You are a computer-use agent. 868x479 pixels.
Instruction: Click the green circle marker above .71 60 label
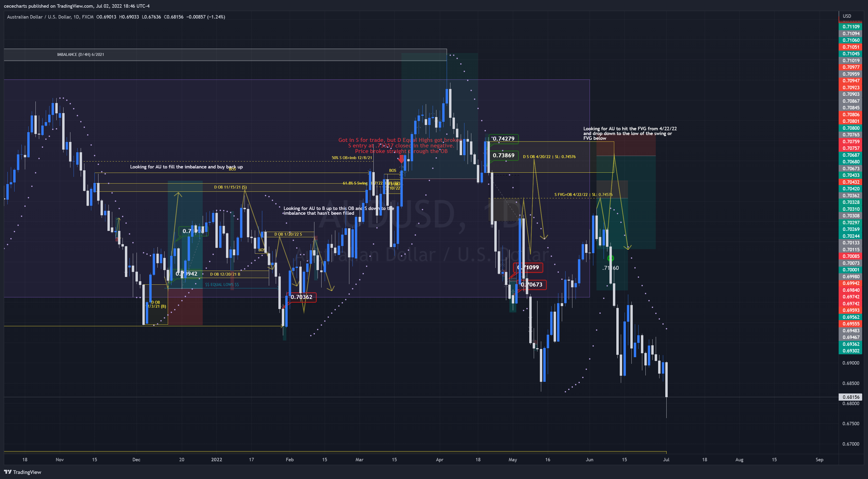[610, 258]
